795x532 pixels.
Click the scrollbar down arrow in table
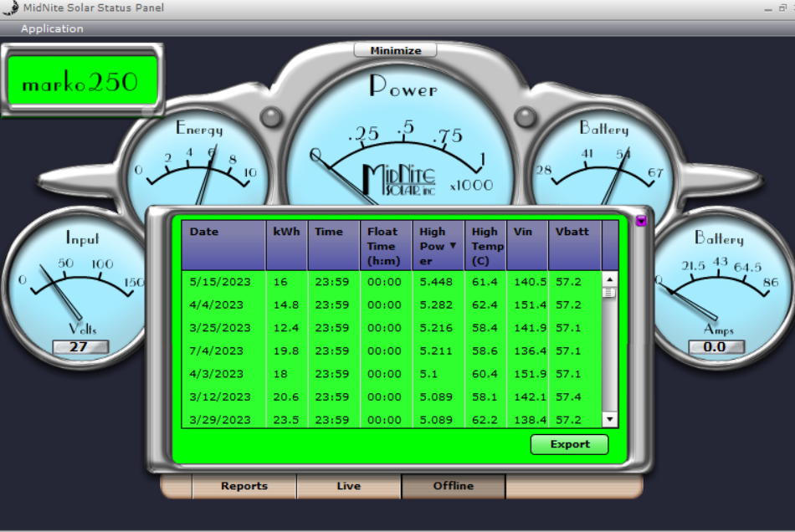pyautogui.click(x=609, y=419)
